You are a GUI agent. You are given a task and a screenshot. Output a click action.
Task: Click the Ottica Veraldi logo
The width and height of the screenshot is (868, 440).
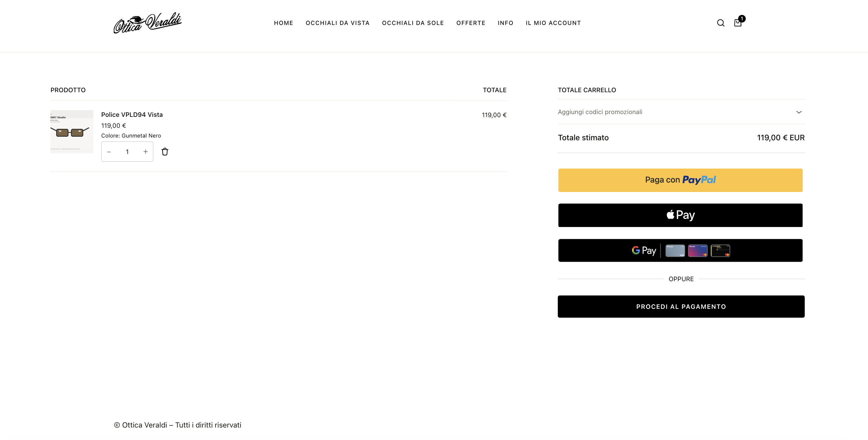[148, 23]
